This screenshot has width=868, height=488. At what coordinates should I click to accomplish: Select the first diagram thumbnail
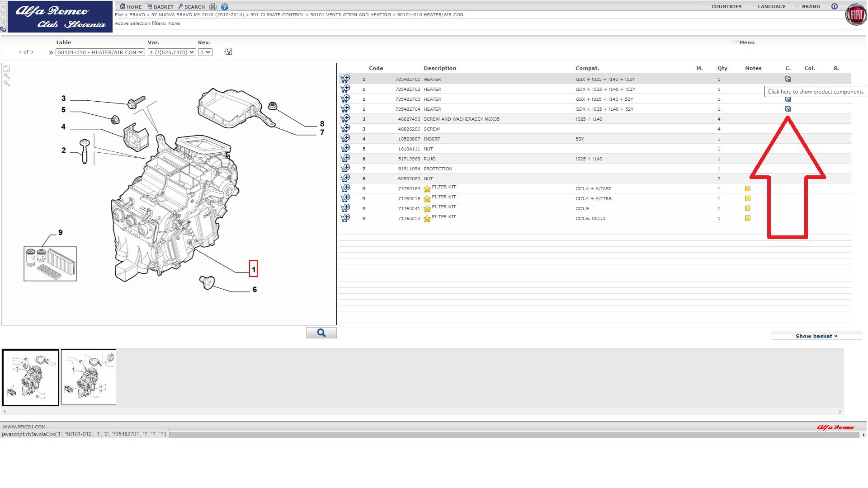[x=31, y=377]
